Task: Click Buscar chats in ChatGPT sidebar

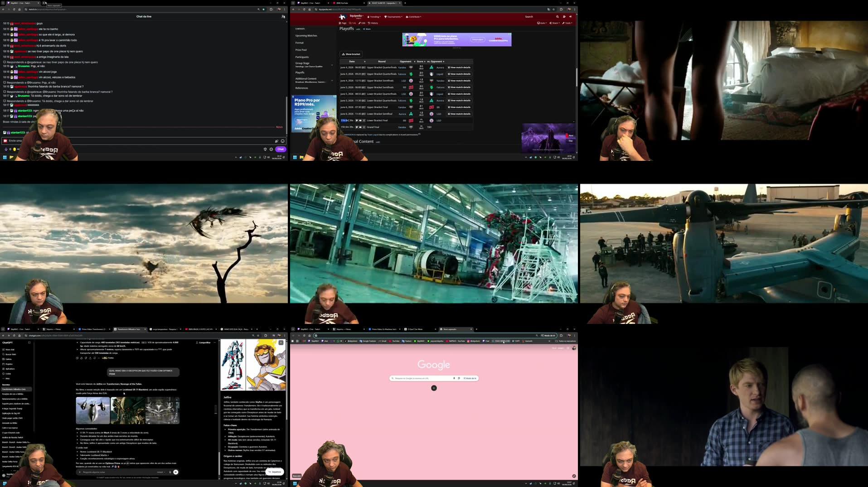Action: [x=10, y=354]
